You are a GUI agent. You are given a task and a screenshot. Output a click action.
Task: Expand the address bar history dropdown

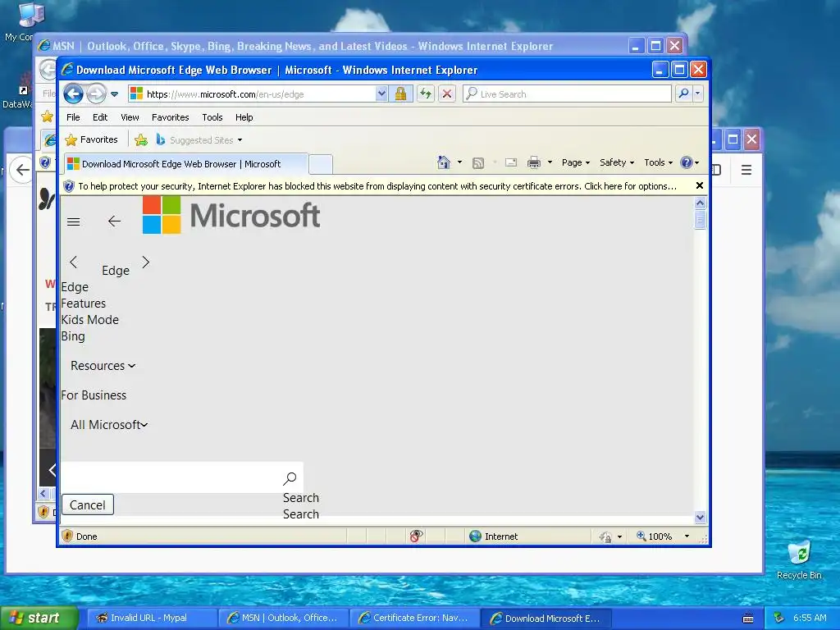point(381,94)
